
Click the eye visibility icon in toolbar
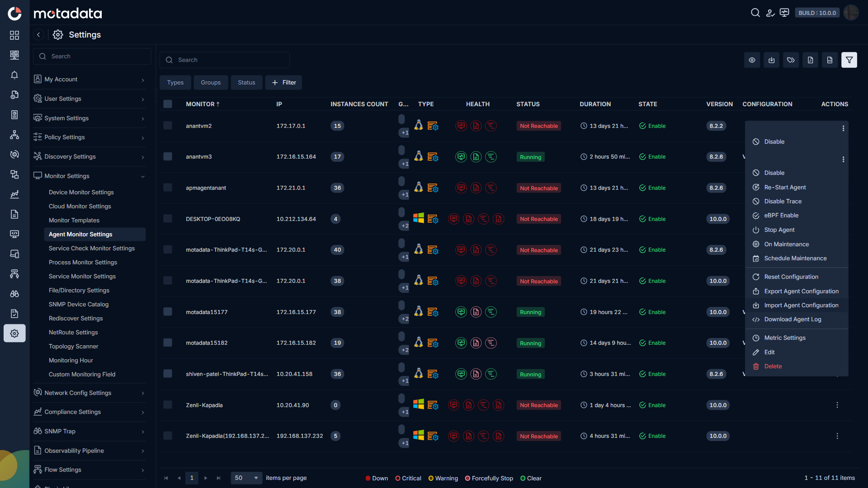752,60
